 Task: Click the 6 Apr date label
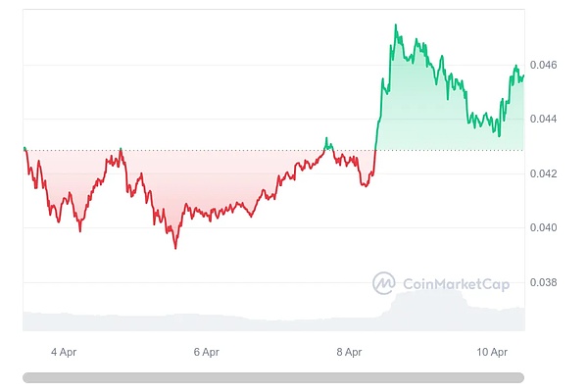click(x=206, y=351)
